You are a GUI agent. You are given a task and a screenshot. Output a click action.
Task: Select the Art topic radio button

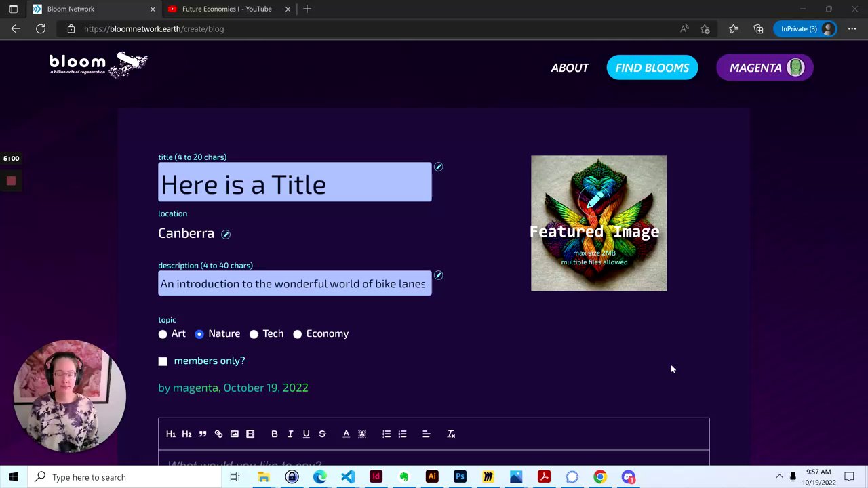tap(163, 334)
